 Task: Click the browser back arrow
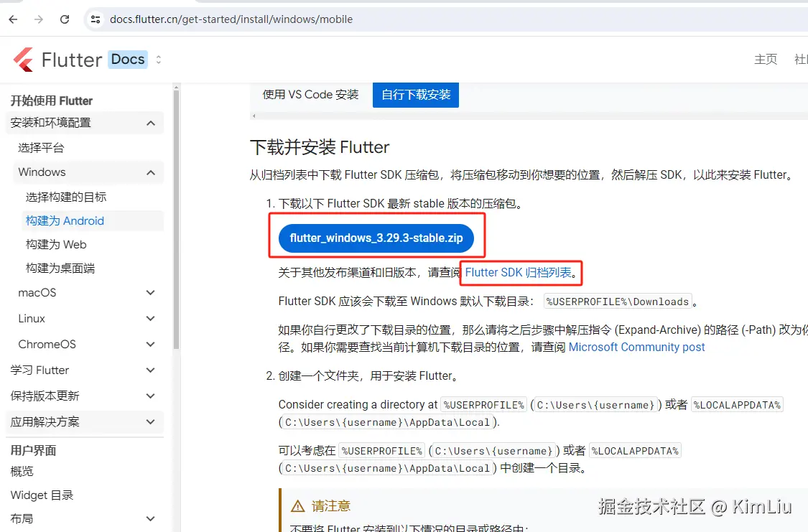click(x=14, y=19)
